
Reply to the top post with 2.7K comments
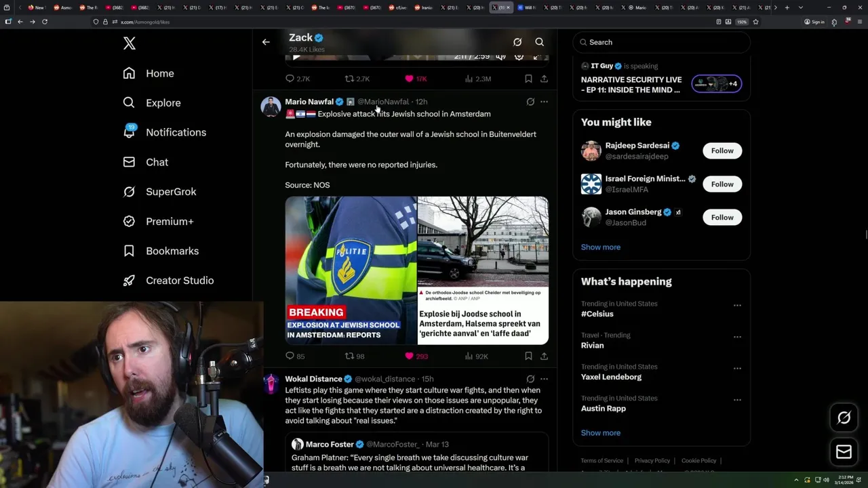coord(298,79)
